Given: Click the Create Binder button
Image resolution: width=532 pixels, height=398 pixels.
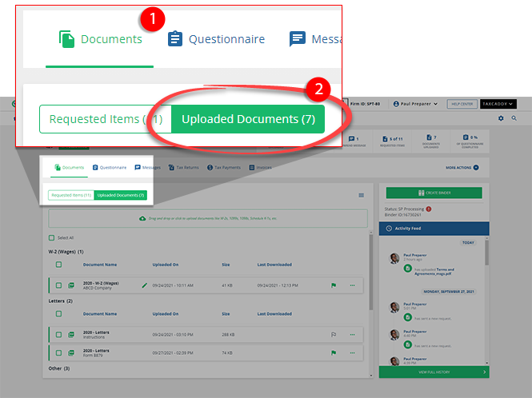Looking at the screenshot, I should click(434, 193).
